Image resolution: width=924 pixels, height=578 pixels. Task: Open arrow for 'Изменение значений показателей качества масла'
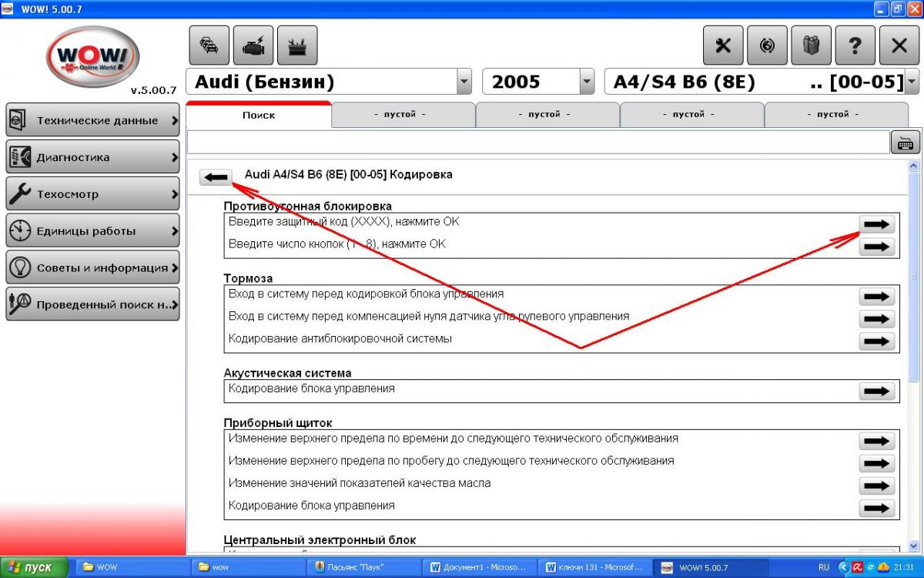click(x=876, y=486)
